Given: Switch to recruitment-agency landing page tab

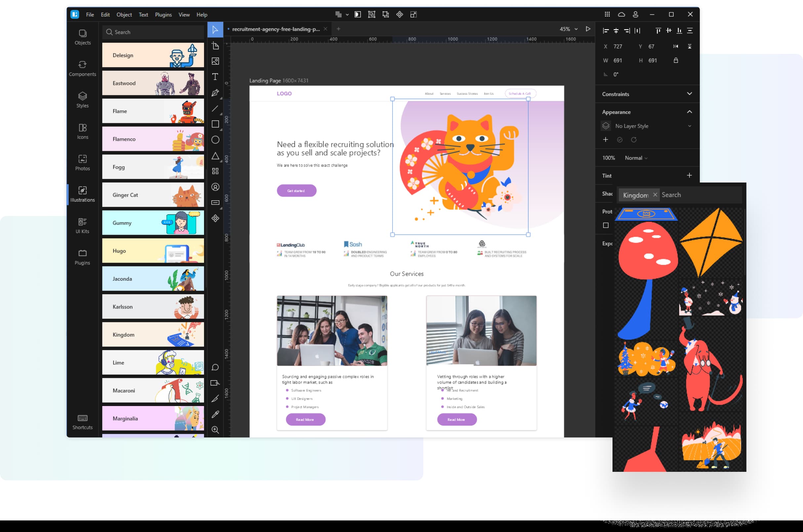Looking at the screenshot, I should (275, 29).
